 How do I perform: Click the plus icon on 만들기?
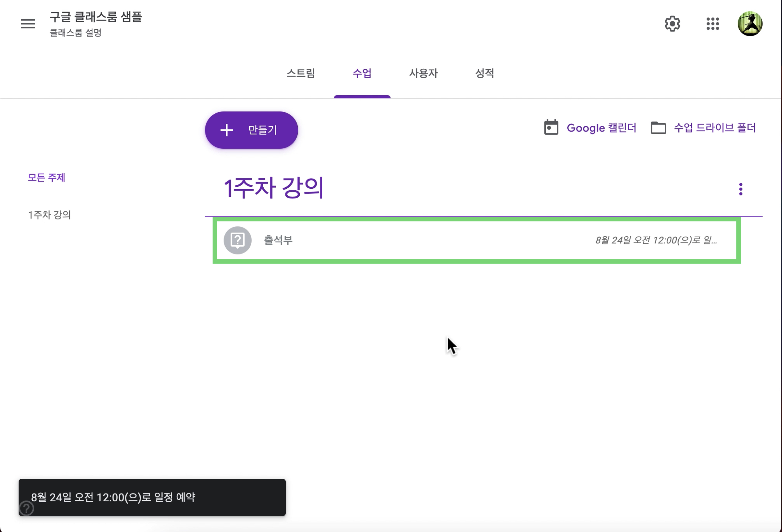226,130
